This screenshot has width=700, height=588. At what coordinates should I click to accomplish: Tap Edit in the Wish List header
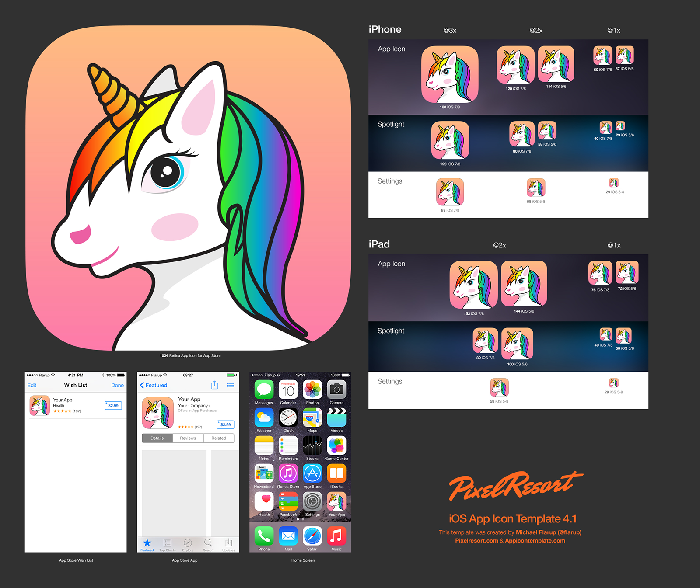(32, 385)
